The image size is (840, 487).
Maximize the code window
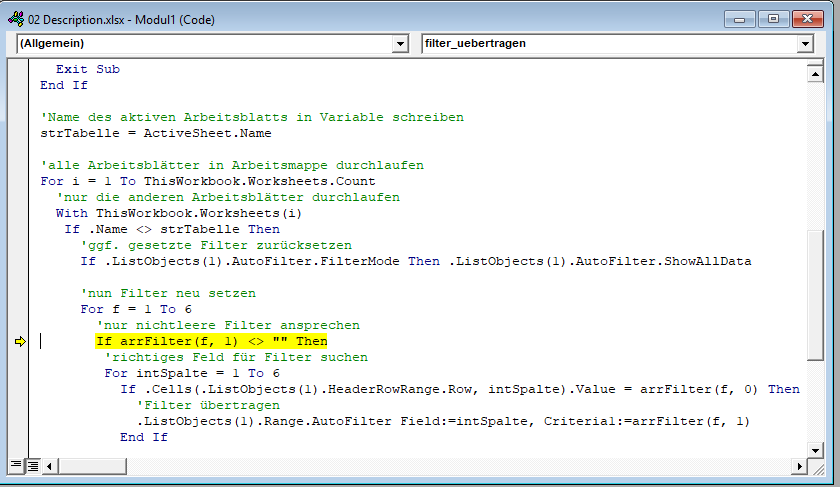774,18
